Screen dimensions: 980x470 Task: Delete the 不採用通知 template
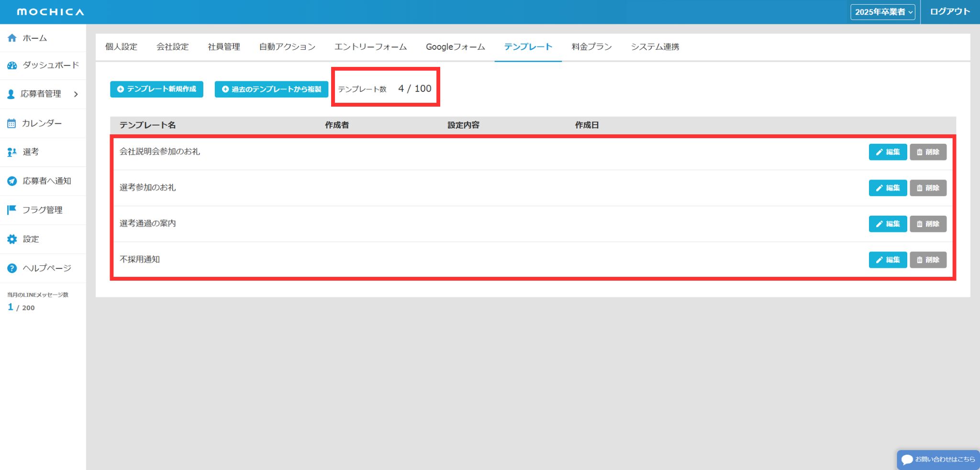click(928, 260)
